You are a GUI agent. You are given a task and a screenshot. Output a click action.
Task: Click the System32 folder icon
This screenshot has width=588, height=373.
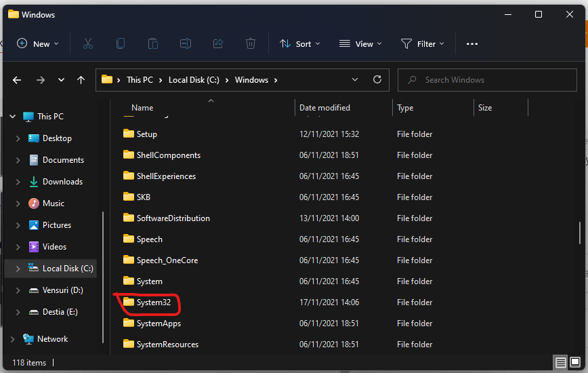click(x=129, y=302)
